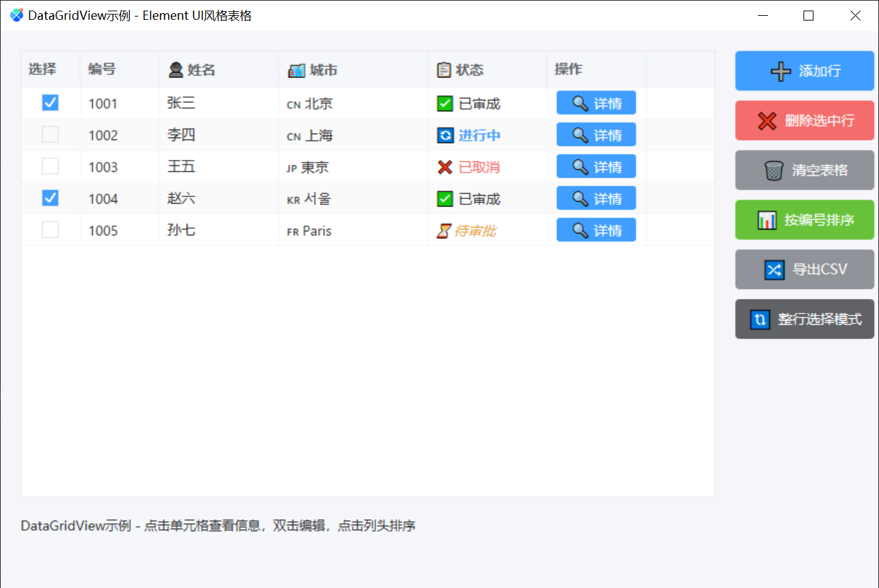Uncheck the checkbox for row 1001
Image resolution: width=879 pixels, height=588 pixels.
click(x=50, y=103)
